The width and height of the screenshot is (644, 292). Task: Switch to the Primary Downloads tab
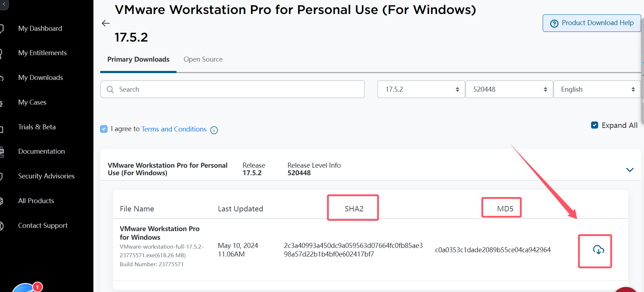tap(139, 59)
